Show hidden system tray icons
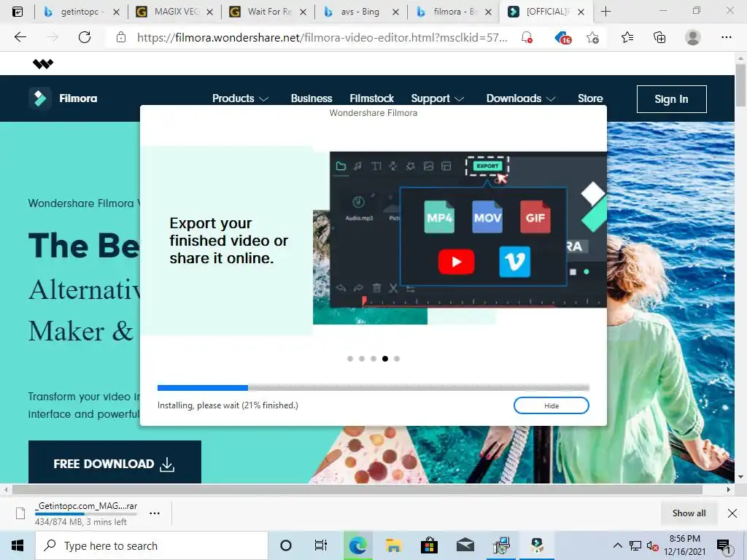Image resolution: width=747 pixels, height=560 pixels. 617,545
